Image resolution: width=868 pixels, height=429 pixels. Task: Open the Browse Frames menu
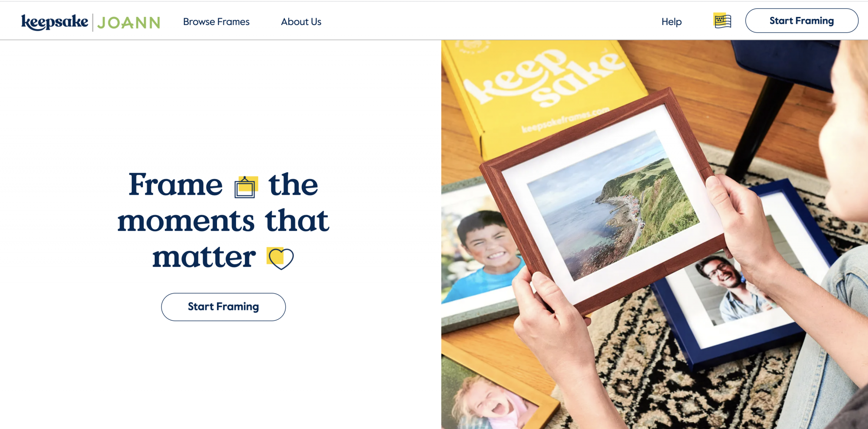[216, 22]
